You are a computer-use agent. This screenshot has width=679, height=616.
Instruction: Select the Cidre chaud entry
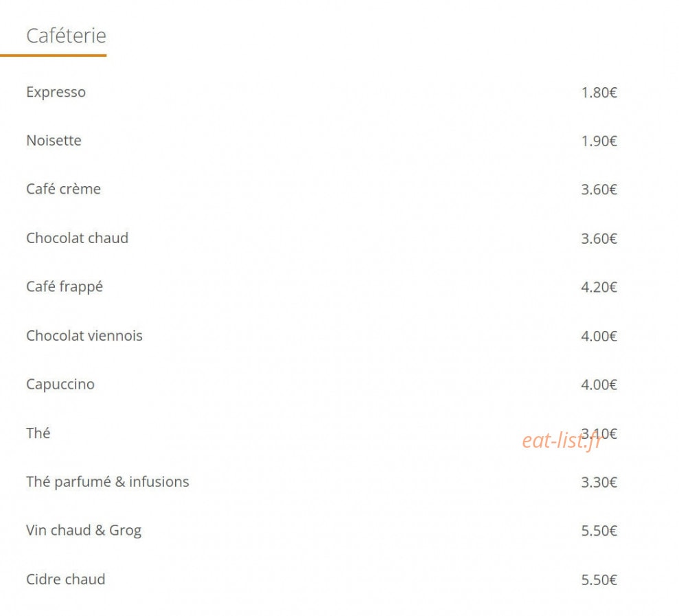click(x=65, y=579)
